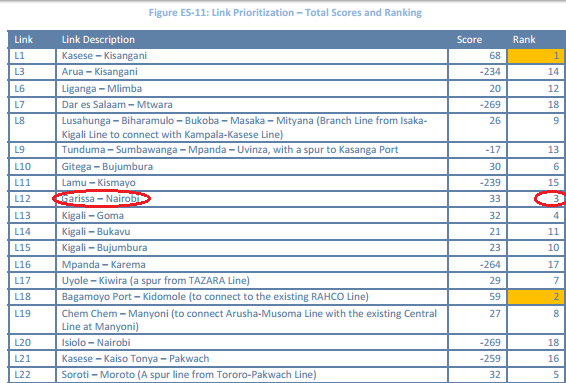This screenshot has width=566, height=383.
Task: Click the 'Soroti – Moroto' spur line description
Action: tap(189, 375)
